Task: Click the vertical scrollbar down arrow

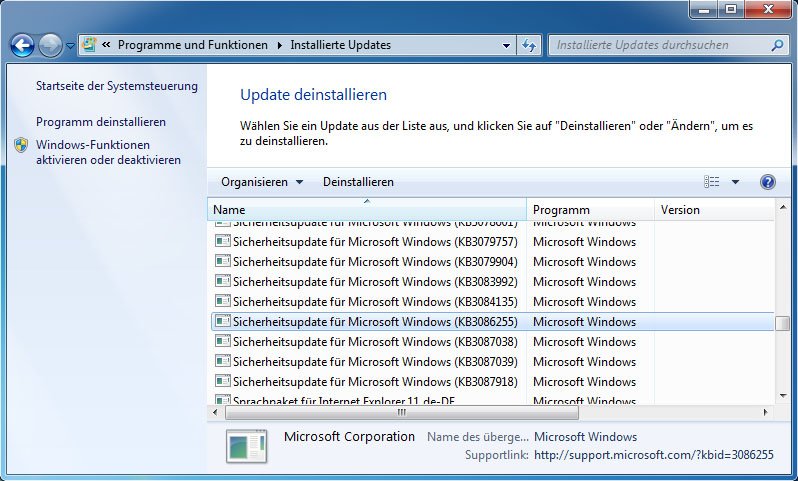Action: click(783, 395)
